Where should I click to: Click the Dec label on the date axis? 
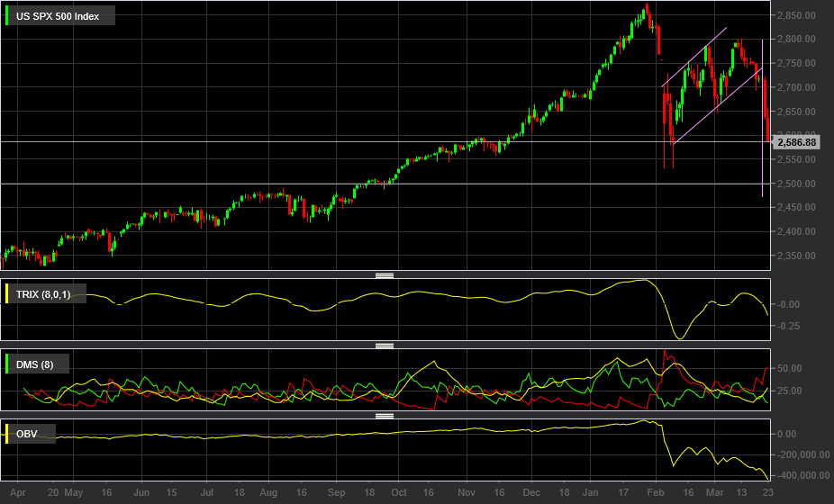coord(531,493)
